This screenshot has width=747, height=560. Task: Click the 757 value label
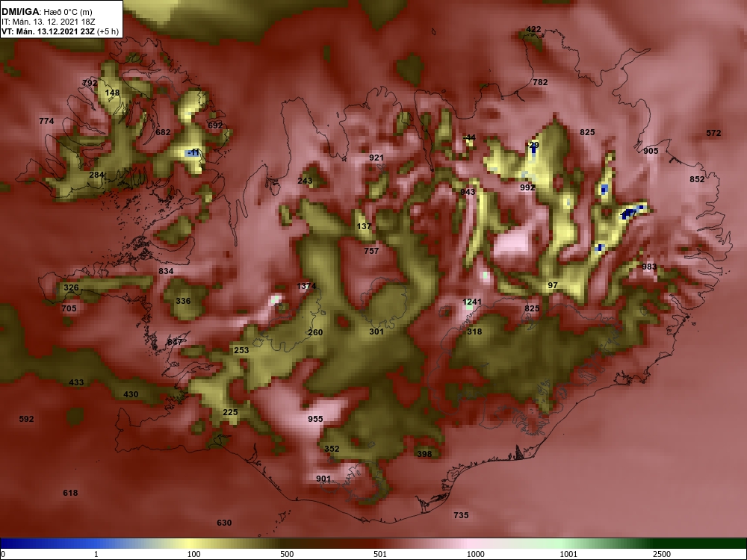(371, 251)
